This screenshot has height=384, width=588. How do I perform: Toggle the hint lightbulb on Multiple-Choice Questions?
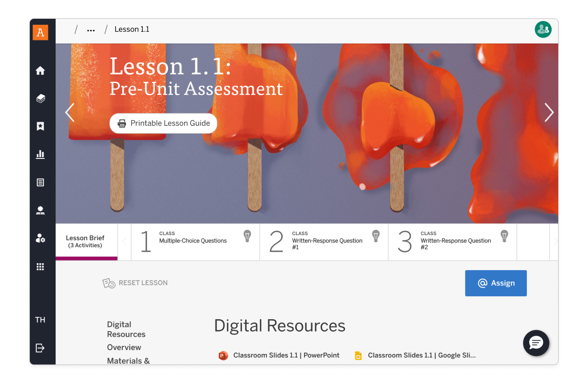click(247, 236)
